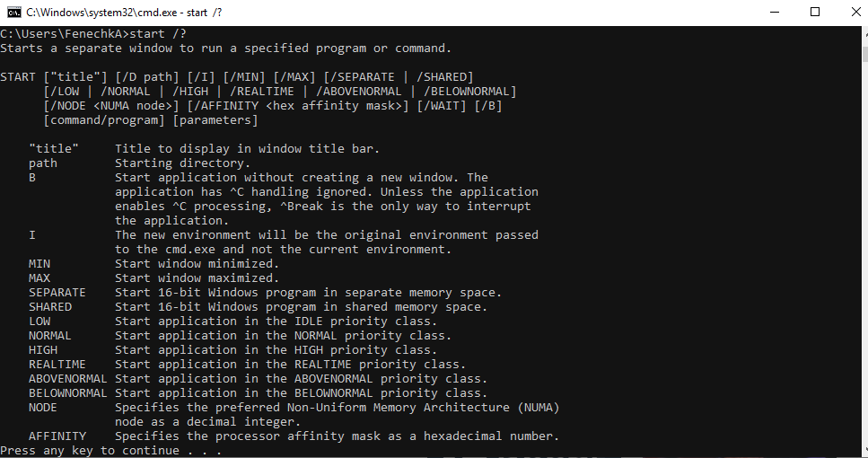
Task: Click the NODE option name in the list
Action: (x=43, y=408)
